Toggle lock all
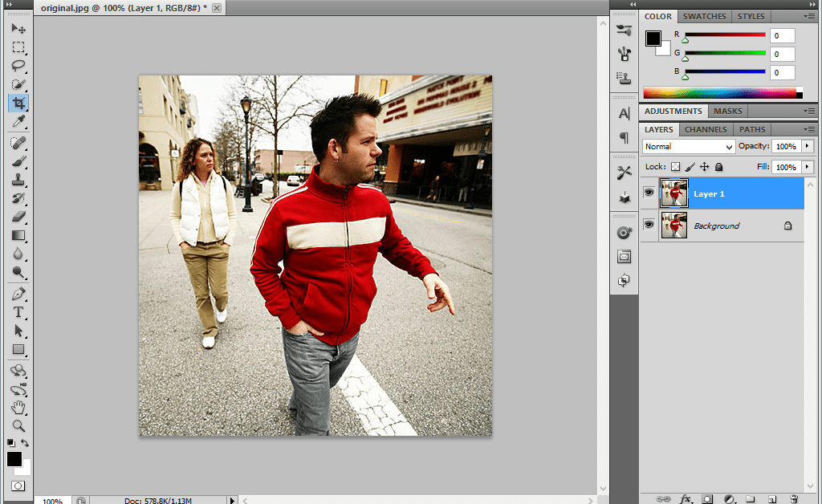The width and height of the screenshot is (822, 504). click(719, 167)
